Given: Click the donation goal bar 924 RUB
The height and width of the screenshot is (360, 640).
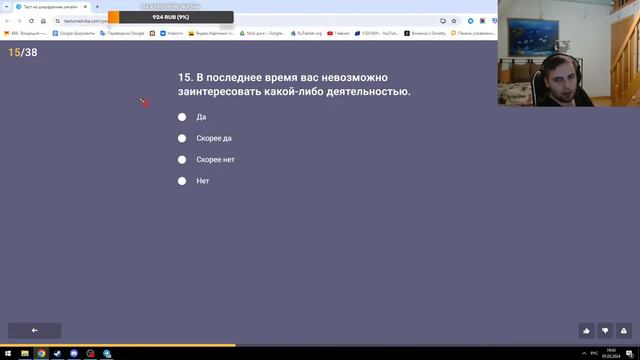Looking at the screenshot, I should pyautogui.click(x=171, y=17).
